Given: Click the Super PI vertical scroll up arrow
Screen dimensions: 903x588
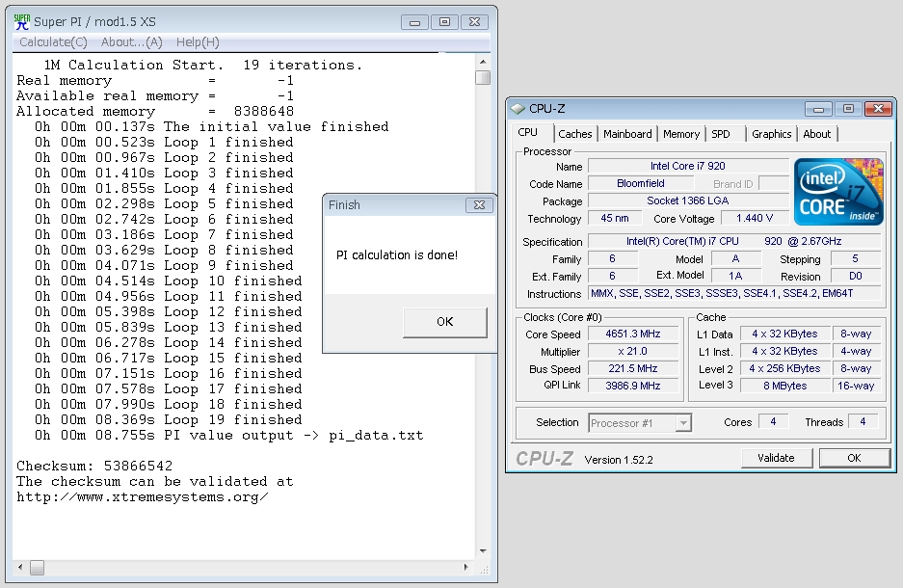Looking at the screenshot, I should tap(483, 62).
